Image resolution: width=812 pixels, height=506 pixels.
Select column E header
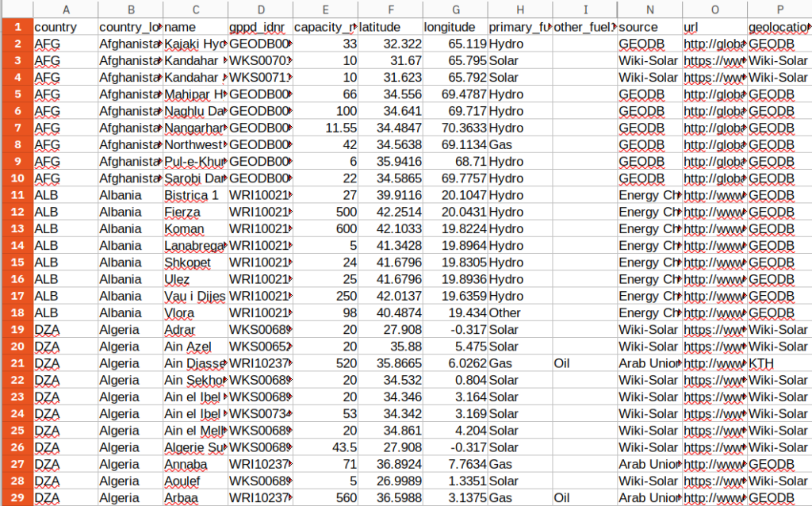[x=325, y=10]
